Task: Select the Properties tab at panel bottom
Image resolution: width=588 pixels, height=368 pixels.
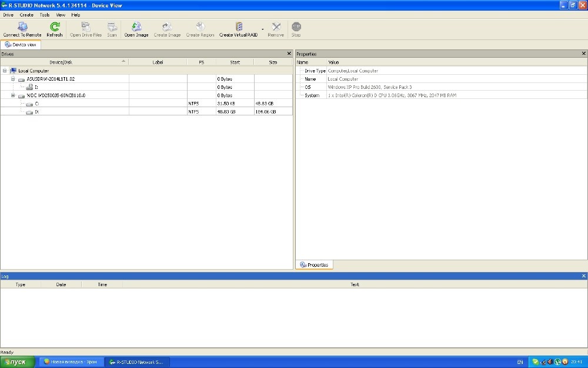Action: point(314,265)
